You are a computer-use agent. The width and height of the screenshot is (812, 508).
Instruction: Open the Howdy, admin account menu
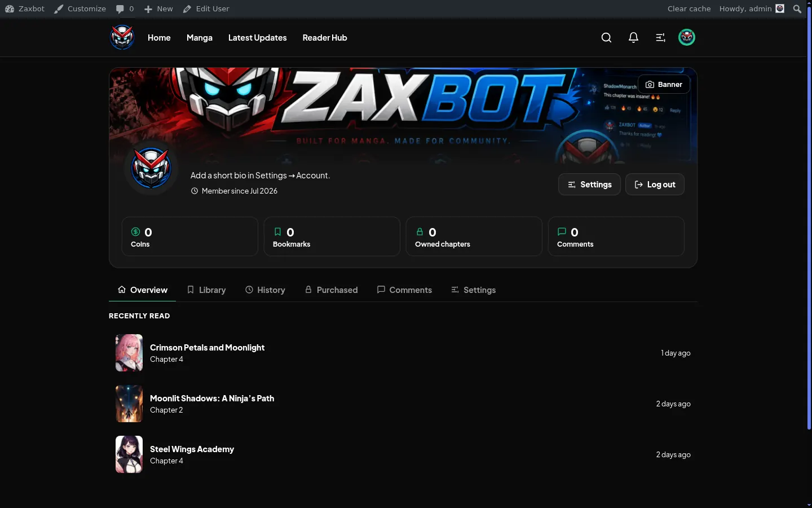tap(752, 8)
